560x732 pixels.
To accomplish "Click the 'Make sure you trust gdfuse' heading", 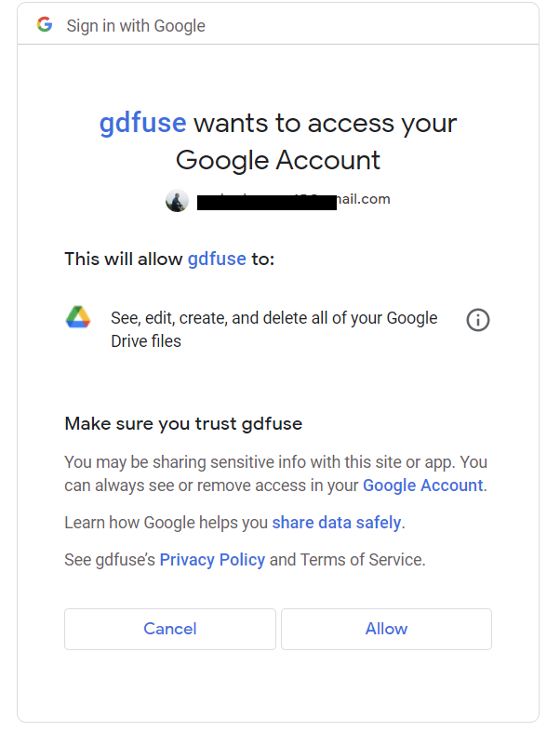I will point(183,424).
